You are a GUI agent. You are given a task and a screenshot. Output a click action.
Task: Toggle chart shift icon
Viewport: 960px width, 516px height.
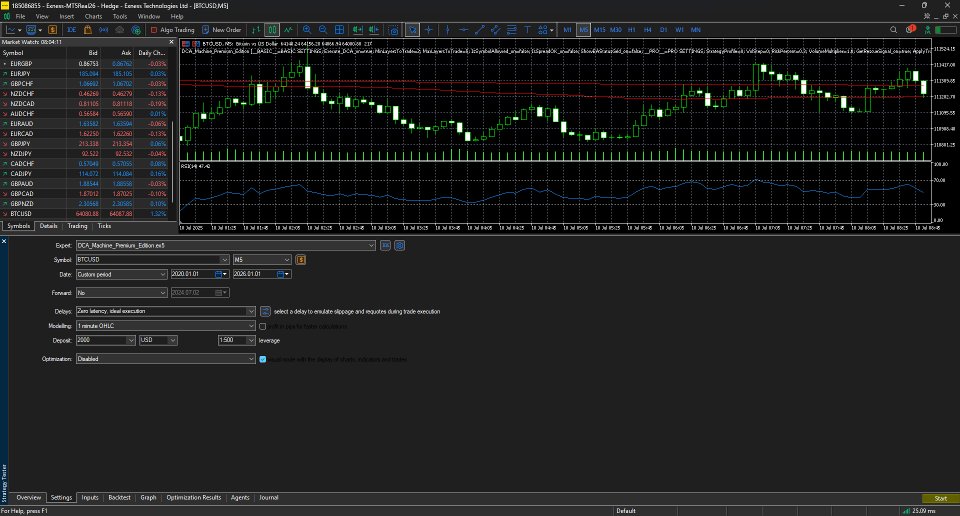[373, 29]
